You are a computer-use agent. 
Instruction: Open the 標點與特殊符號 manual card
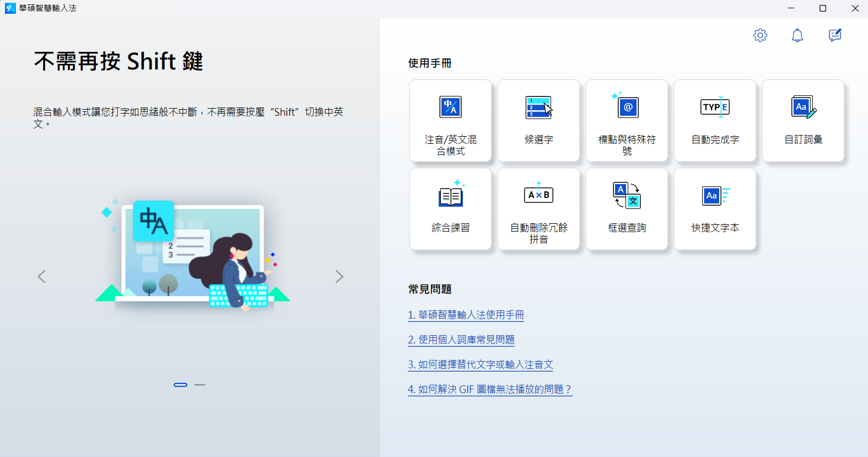point(627,121)
